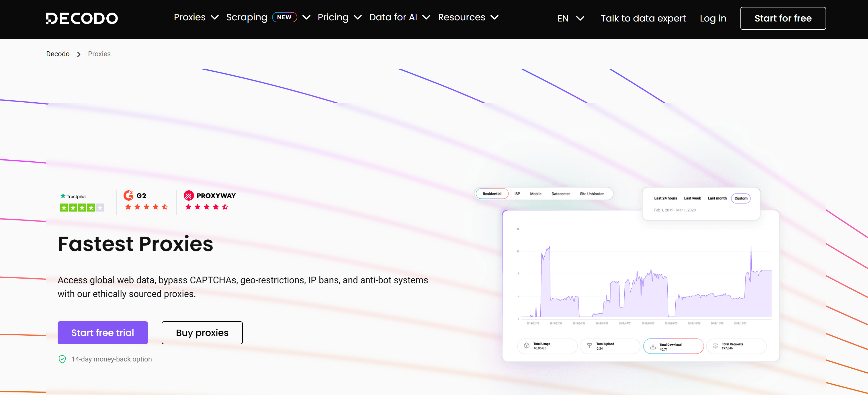Image resolution: width=868 pixels, height=395 pixels.
Task: Expand the Proxies navigation dropdown
Action: (x=196, y=17)
